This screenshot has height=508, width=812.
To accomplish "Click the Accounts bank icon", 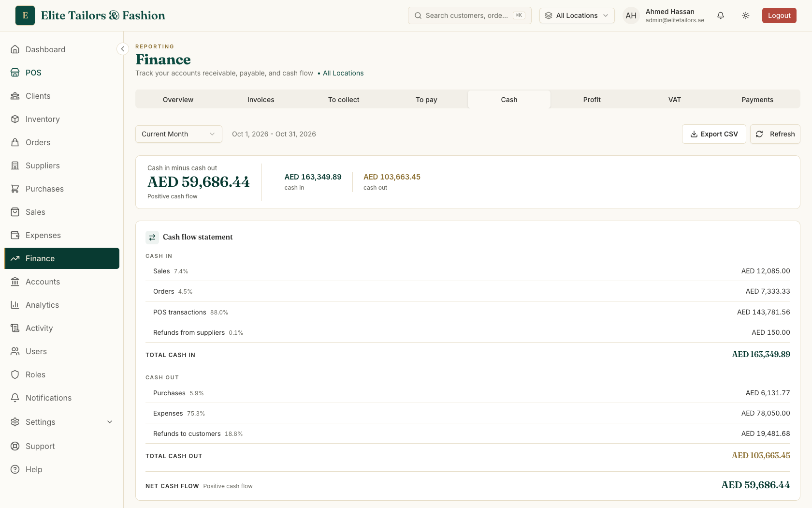I will click(15, 282).
